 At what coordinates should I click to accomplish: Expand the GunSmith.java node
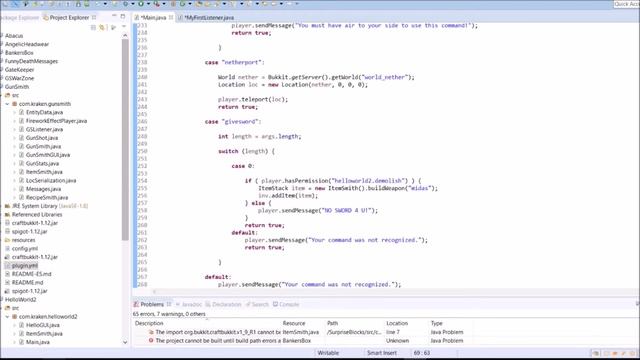coord(15,146)
